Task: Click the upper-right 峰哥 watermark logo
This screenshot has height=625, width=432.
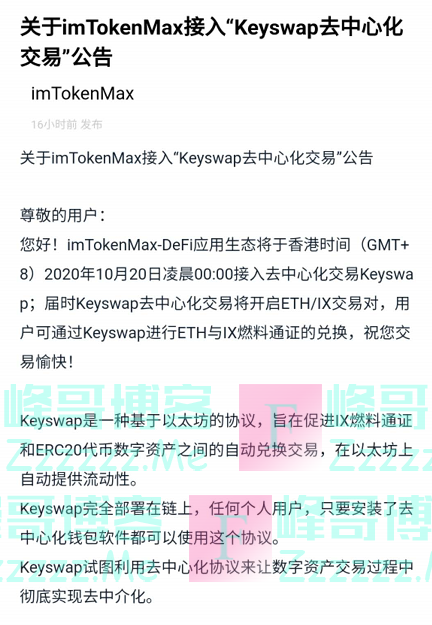Action: (380, 406)
